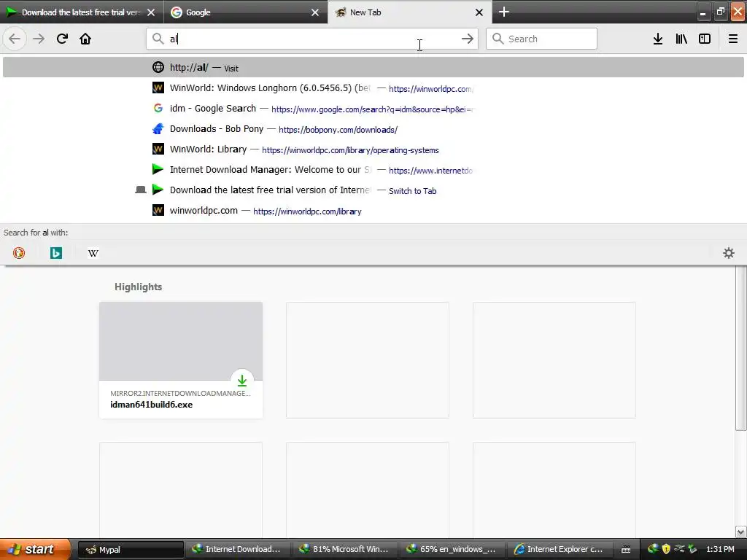747x560 pixels.
Task: Open Mypal taskbar button
Action: 131,550
